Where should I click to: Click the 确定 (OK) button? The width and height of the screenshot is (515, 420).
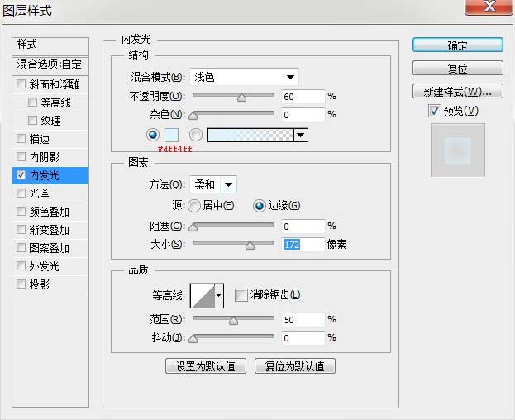tap(457, 45)
